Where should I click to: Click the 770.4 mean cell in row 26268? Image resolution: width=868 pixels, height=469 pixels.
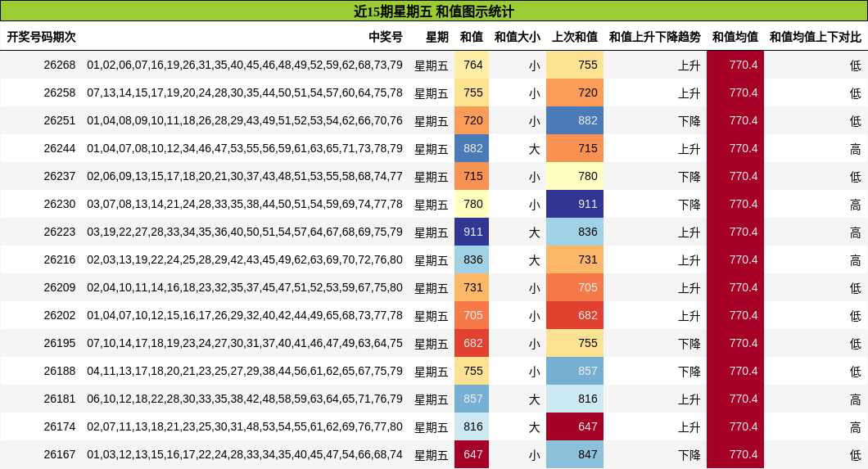coord(735,65)
